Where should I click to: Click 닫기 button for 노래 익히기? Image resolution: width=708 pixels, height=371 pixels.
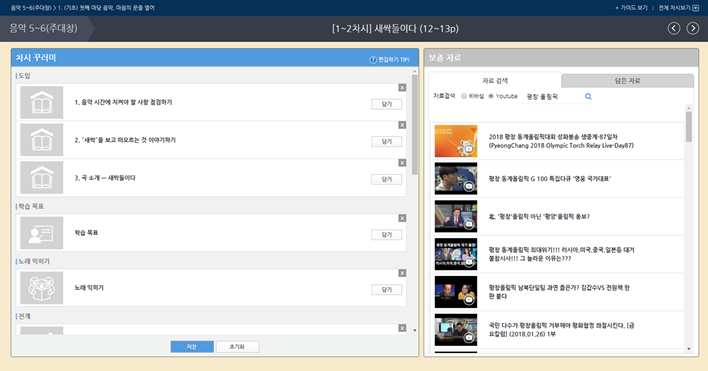pyautogui.click(x=387, y=290)
